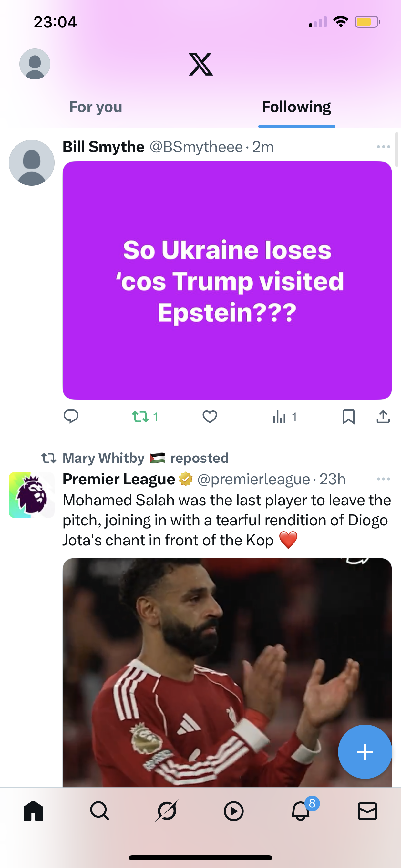Share Bill Smythe's post

point(383,417)
